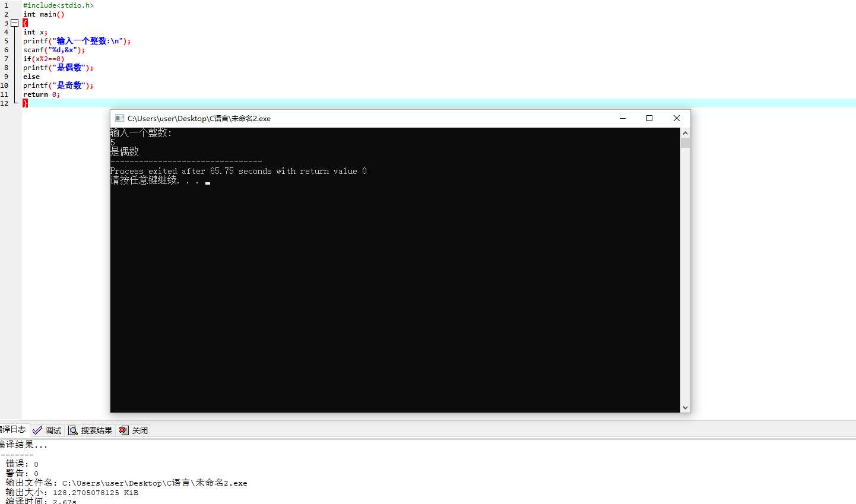Click the "else" keyword line
Viewport: 856px width, 504px height.
click(31, 77)
